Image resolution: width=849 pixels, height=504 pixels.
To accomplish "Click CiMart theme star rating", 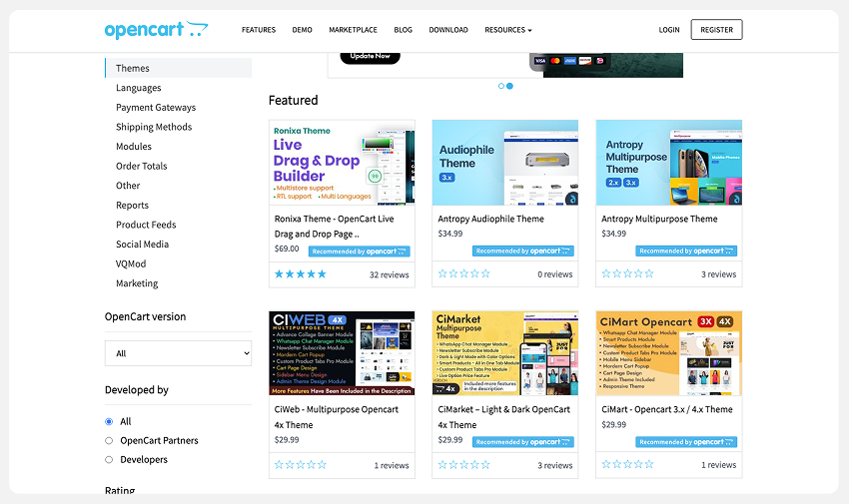I will click(x=627, y=464).
